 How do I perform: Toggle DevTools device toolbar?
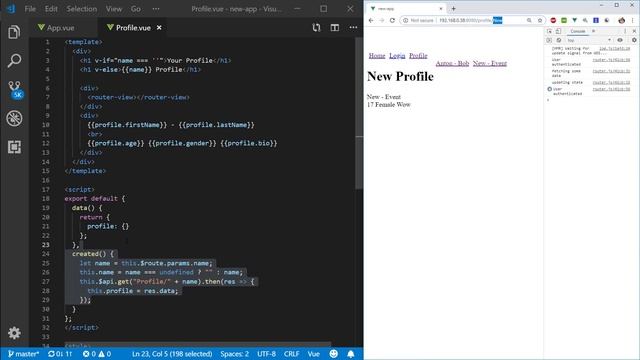[x=558, y=31]
